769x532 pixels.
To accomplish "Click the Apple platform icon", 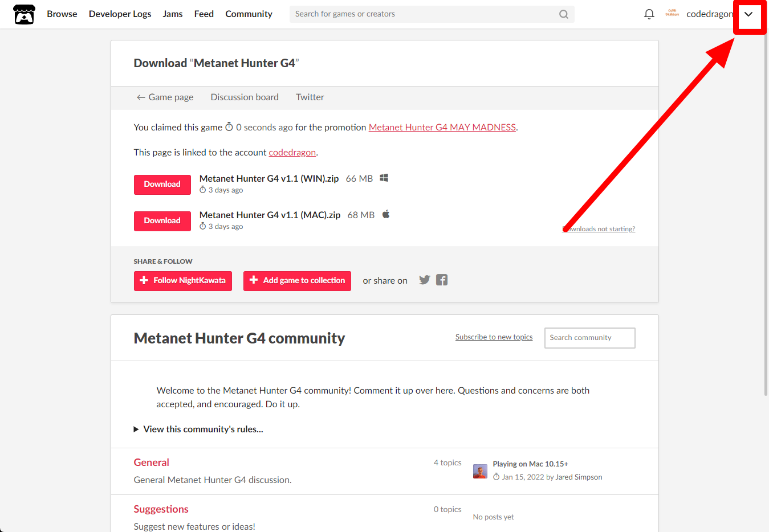I will (386, 214).
